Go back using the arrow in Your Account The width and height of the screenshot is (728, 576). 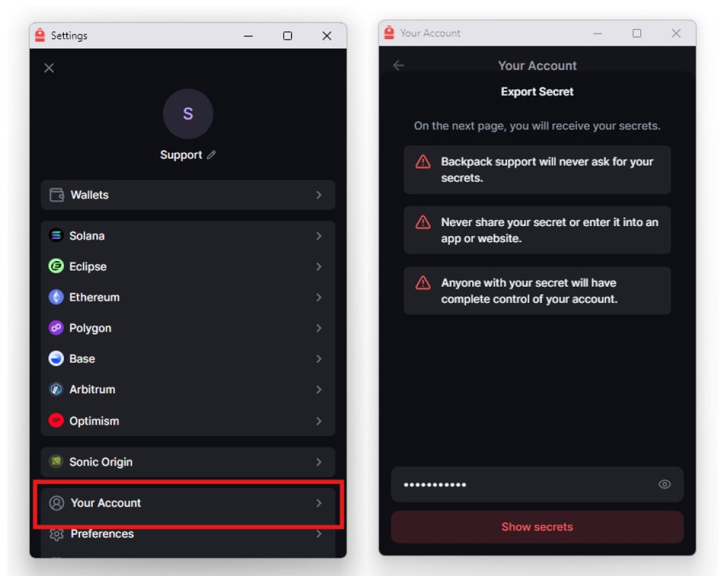tap(397, 65)
